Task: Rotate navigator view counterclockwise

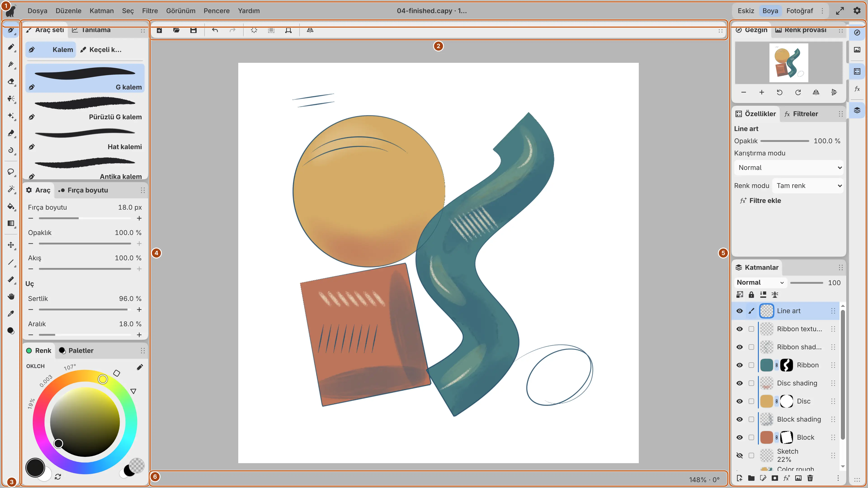Action: [x=780, y=92]
